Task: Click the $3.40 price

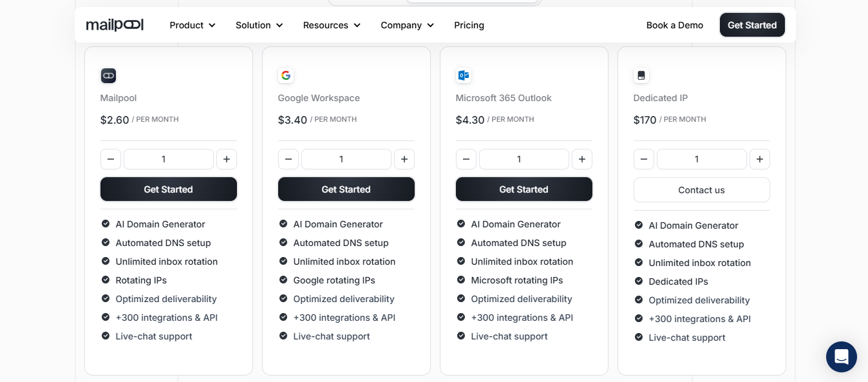Action: click(292, 120)
